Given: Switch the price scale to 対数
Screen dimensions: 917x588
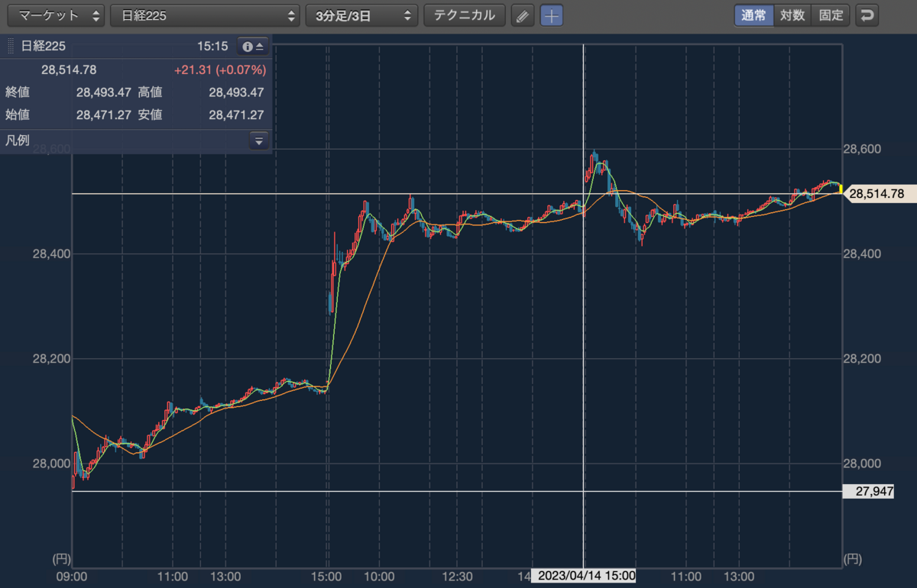Looking at the screenshot, I should (x=792, y=15).
